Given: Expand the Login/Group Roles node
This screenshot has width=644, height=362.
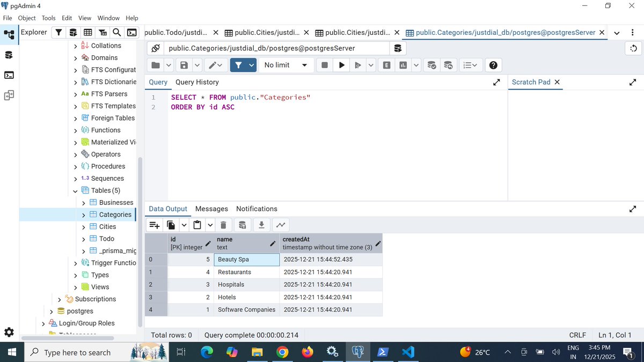Looking at the screenshot, I should click(43, 323).
